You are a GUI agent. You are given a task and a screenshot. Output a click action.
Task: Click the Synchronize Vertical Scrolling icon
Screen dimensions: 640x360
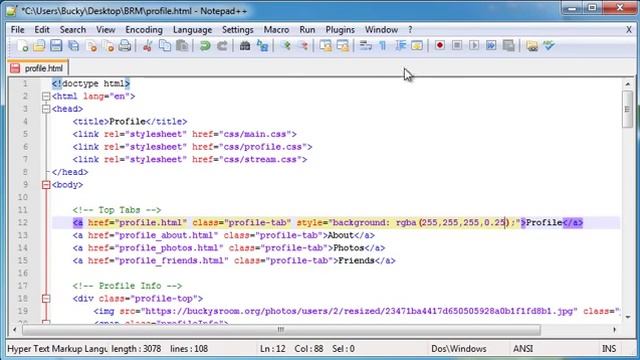tap(326, 46)
